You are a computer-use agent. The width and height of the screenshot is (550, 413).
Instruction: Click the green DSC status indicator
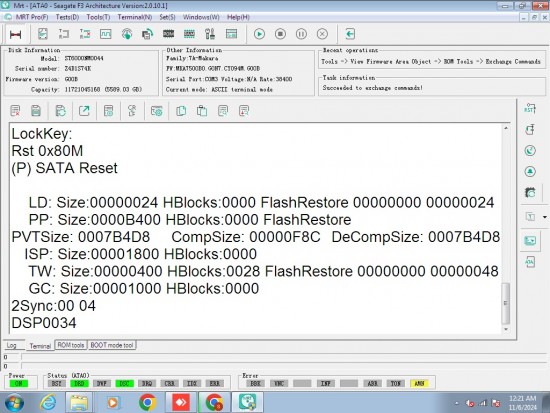point(125,384)
